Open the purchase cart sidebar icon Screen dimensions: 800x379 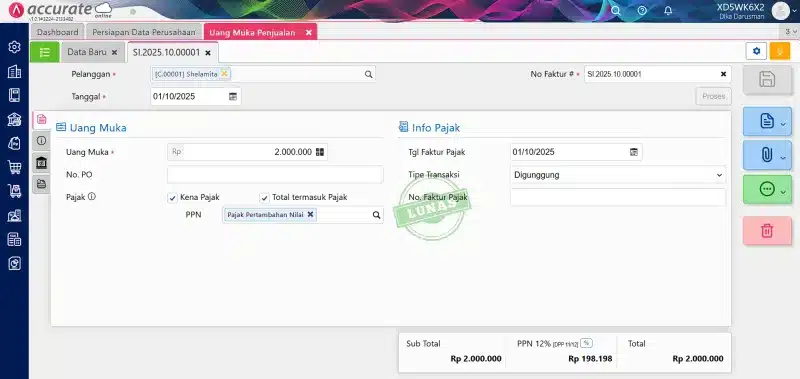click(14, 167)
